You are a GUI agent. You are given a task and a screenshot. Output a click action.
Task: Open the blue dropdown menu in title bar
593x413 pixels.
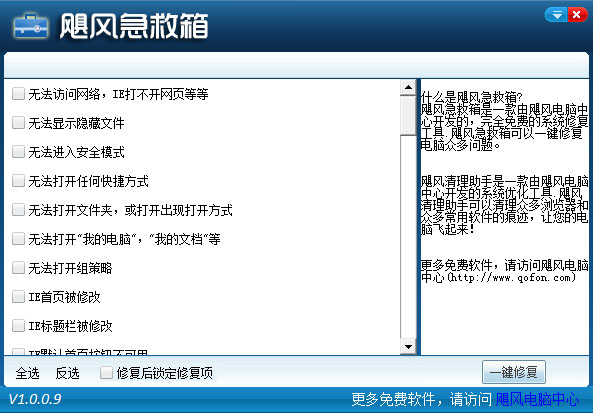556,15
